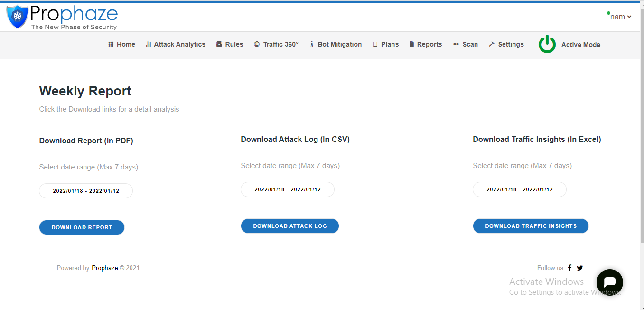This screenshot has height=310, width=644.
Task: Open the Attack Log date range picker
Action: 288,189
